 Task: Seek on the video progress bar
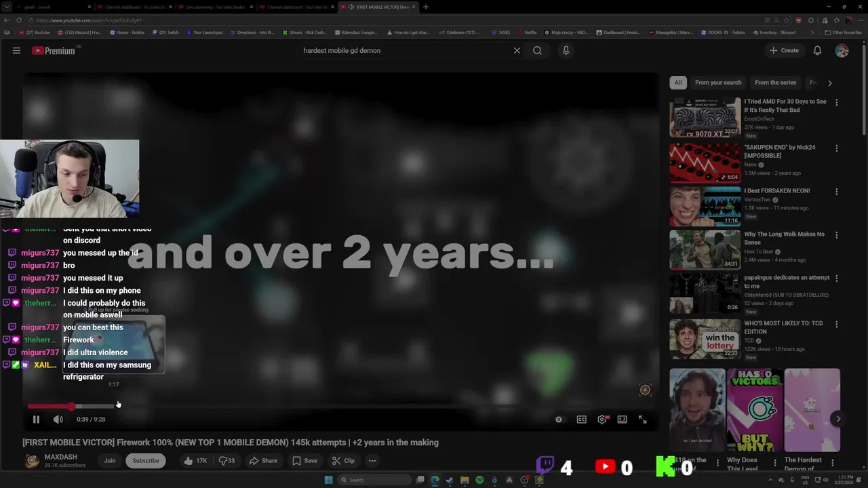pyautogui.click(x=339, y=407)
